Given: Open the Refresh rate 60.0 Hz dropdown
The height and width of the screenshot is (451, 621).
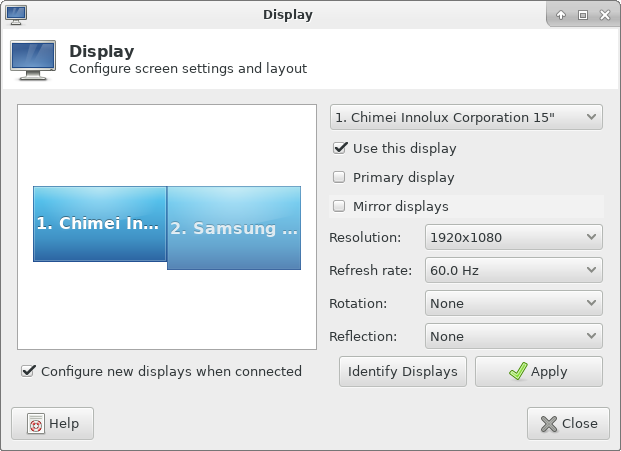Looking at the screenshot, I should coord(513,270).
